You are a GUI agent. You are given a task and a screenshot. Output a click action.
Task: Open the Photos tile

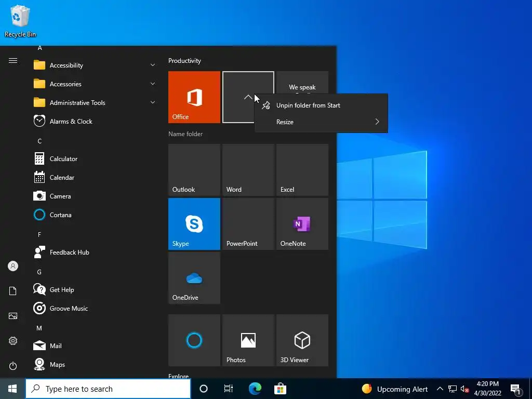248,340
